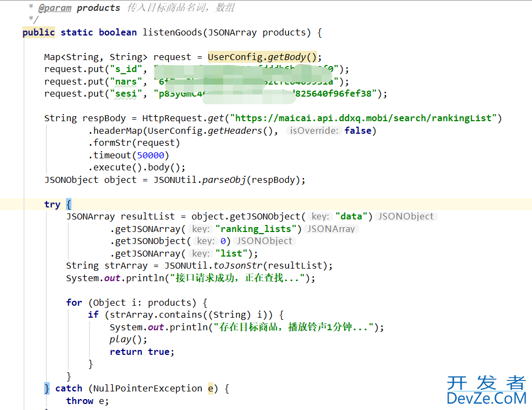Click the 'throw e;' statement
532x410 pixels.
(x=87, y=401)
